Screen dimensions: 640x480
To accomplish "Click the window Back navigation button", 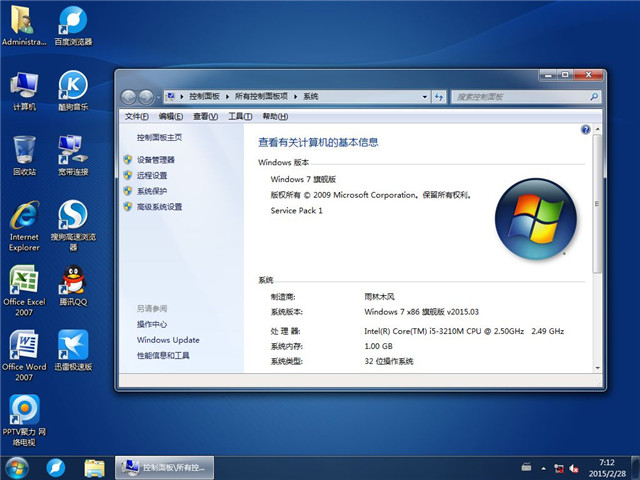I will (x=129, y=97).
